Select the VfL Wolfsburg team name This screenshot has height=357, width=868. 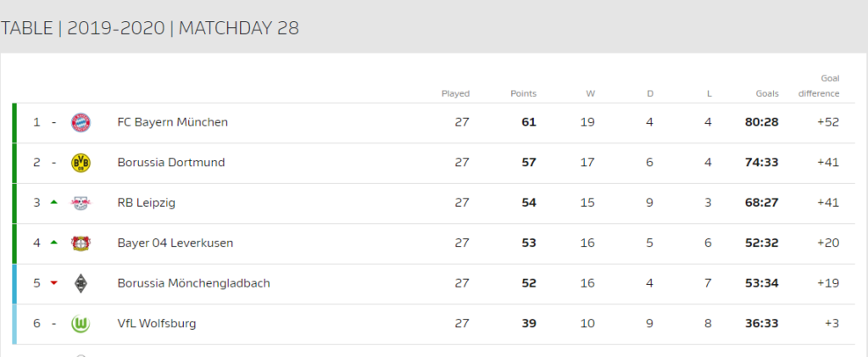coord(157,323)
